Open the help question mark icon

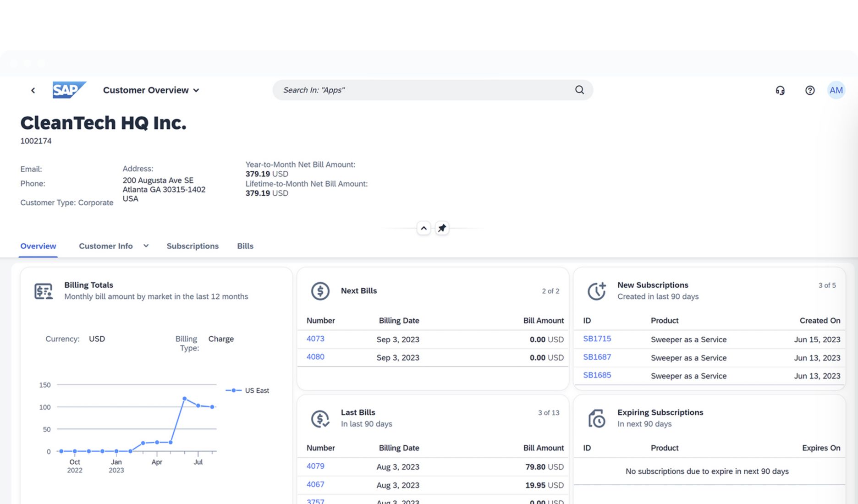click(x=810, y=90)
